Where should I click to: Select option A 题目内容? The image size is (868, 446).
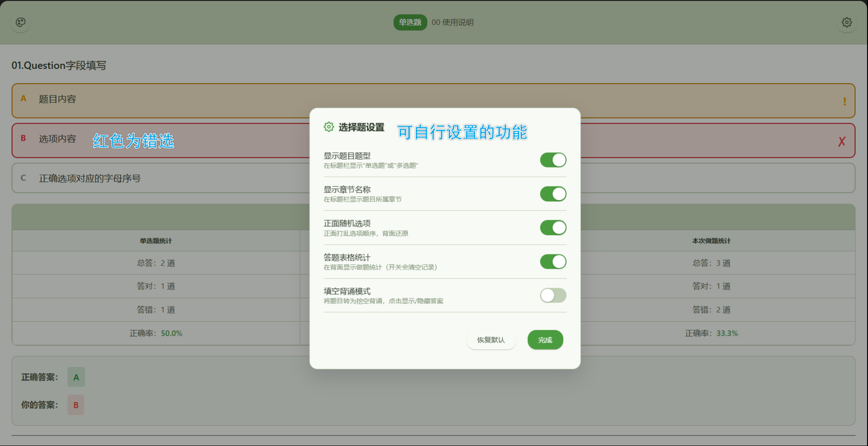(433, 101)
